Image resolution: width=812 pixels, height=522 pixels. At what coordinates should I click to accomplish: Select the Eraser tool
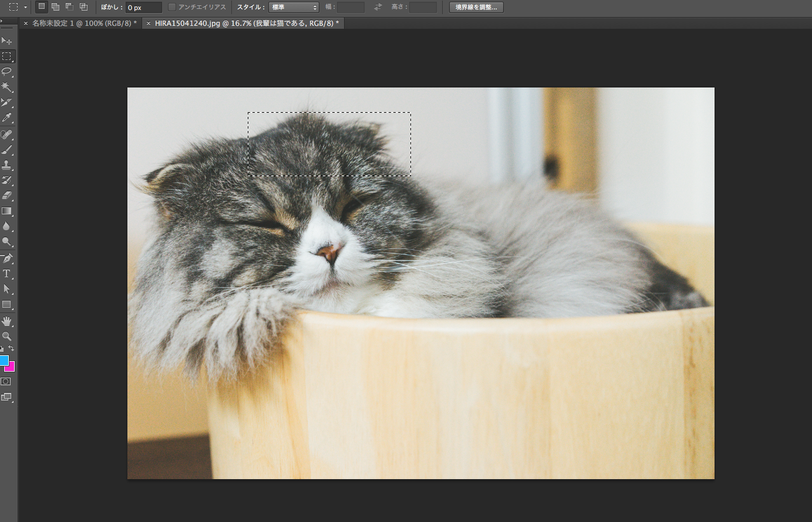point(6,196)
